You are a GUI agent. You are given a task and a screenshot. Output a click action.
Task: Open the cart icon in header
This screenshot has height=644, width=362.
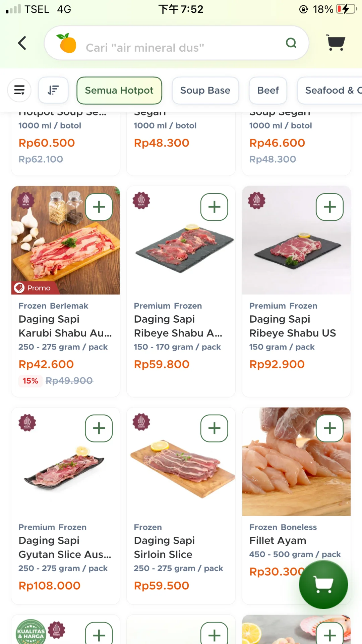click(336, 43)
